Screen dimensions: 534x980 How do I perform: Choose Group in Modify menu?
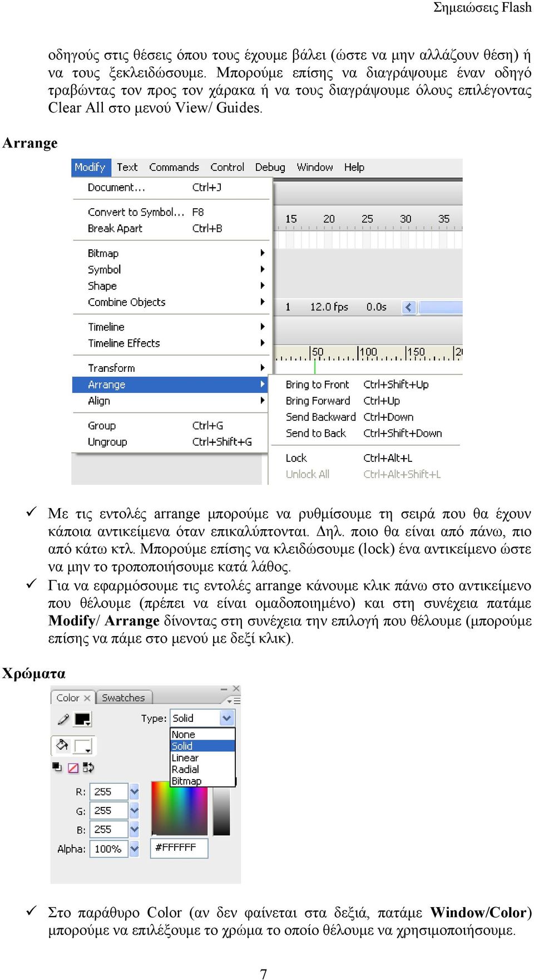click(171, 426)
